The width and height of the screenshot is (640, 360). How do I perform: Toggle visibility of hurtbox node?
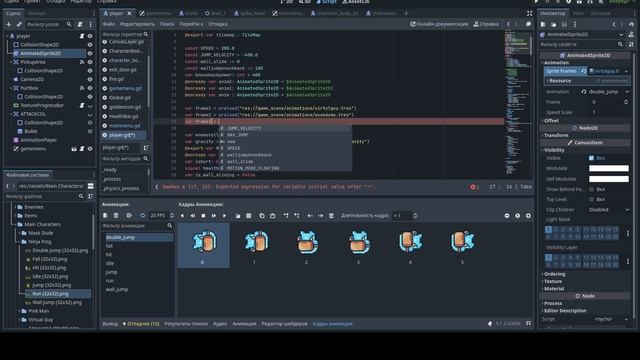click(90, 88)
